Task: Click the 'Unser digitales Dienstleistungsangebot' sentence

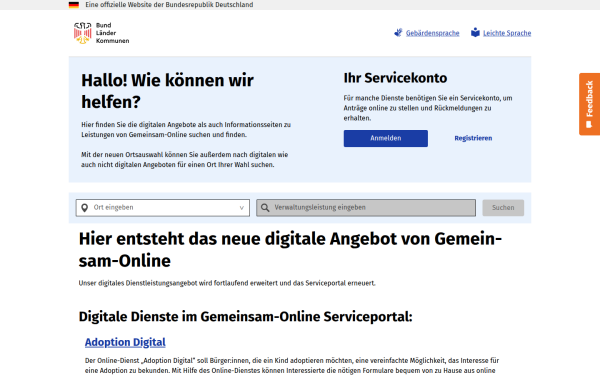Action: 227,283
